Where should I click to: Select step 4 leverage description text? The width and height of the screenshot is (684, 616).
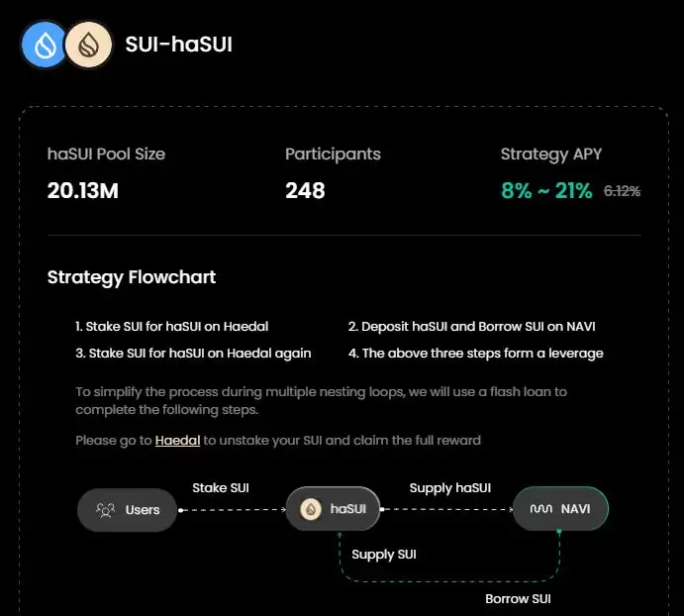pyautogui.click(x=475, y=354)
